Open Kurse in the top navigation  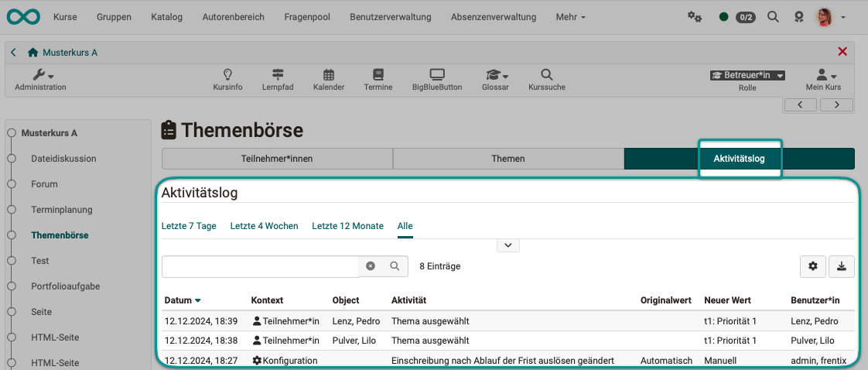tap(65, 17)
